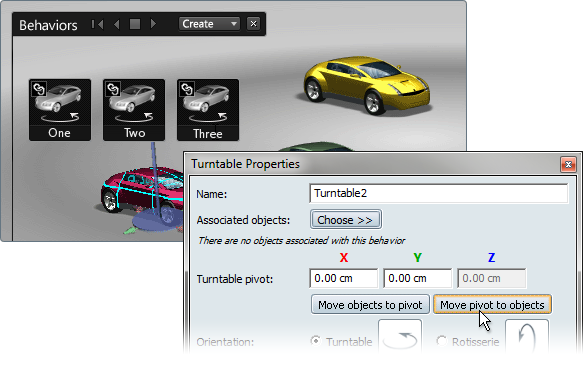Click the X turntable pivot field
The image size is (585, 366).
343,278
